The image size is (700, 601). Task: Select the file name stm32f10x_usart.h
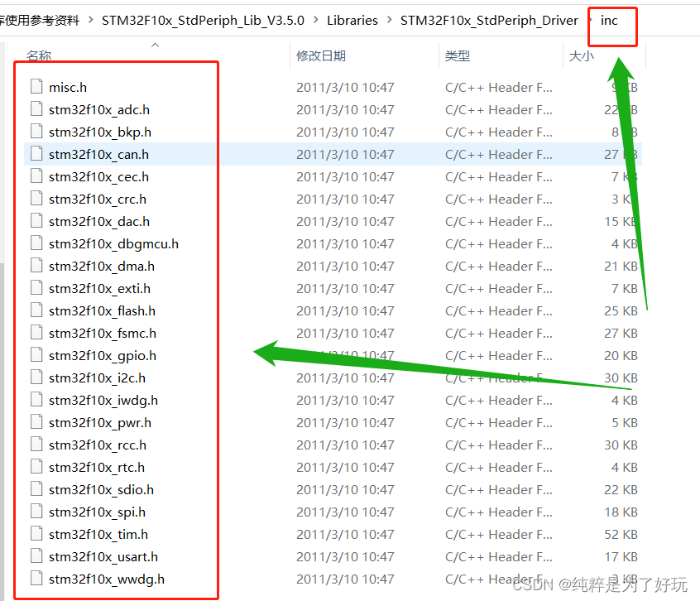[103, 556]
